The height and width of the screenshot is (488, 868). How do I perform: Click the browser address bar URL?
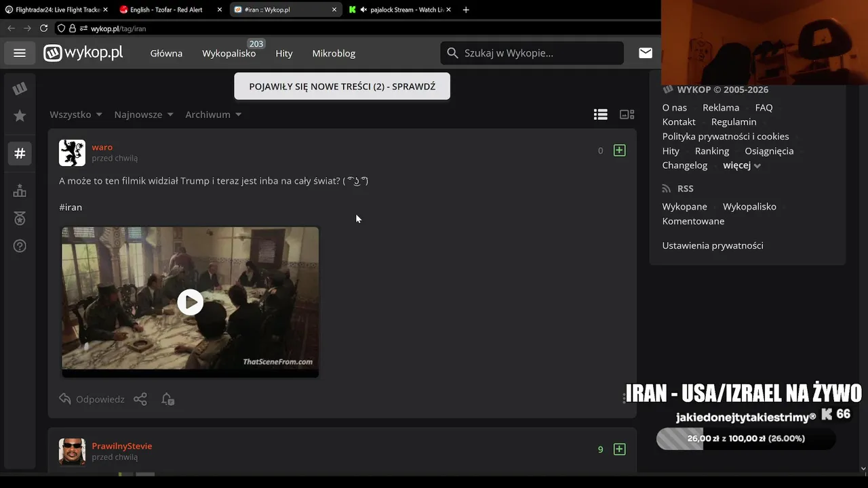[119, 28]
